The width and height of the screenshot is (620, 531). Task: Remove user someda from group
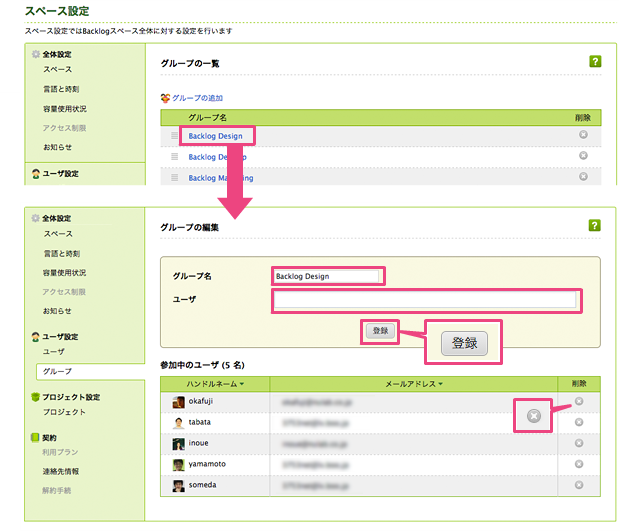(579, 485)
